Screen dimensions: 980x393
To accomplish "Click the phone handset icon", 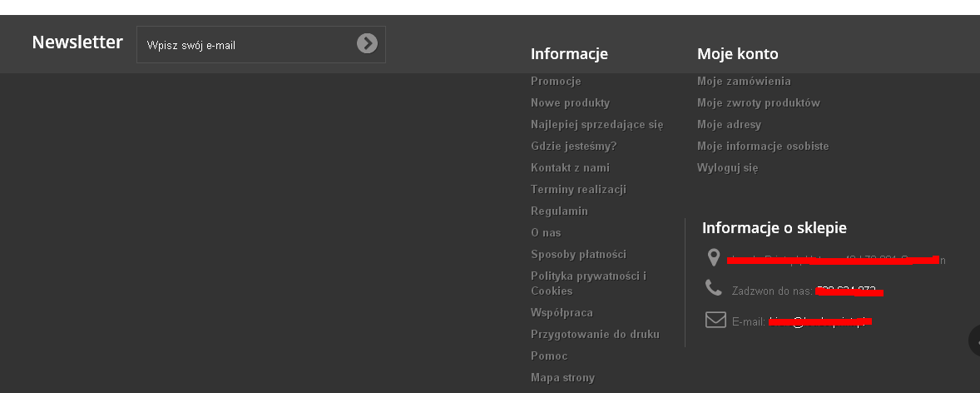I will [714, 288].
